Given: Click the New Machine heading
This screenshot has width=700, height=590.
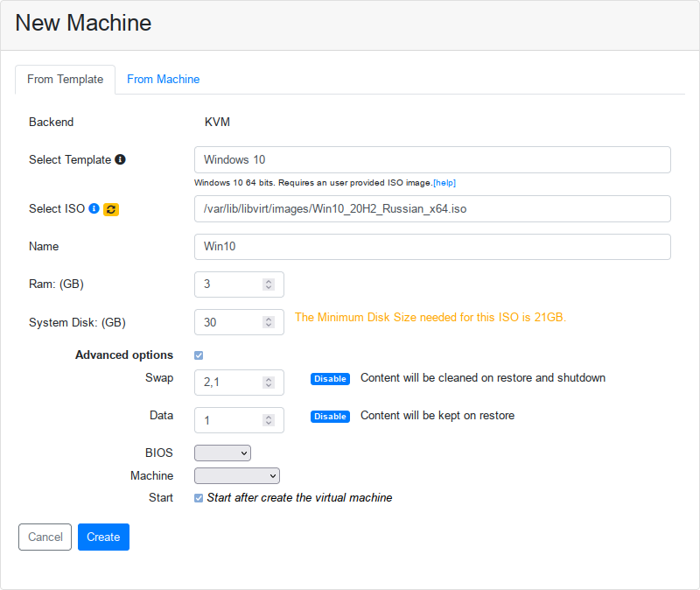Looking at the screenshot, I should click(83, 23).
